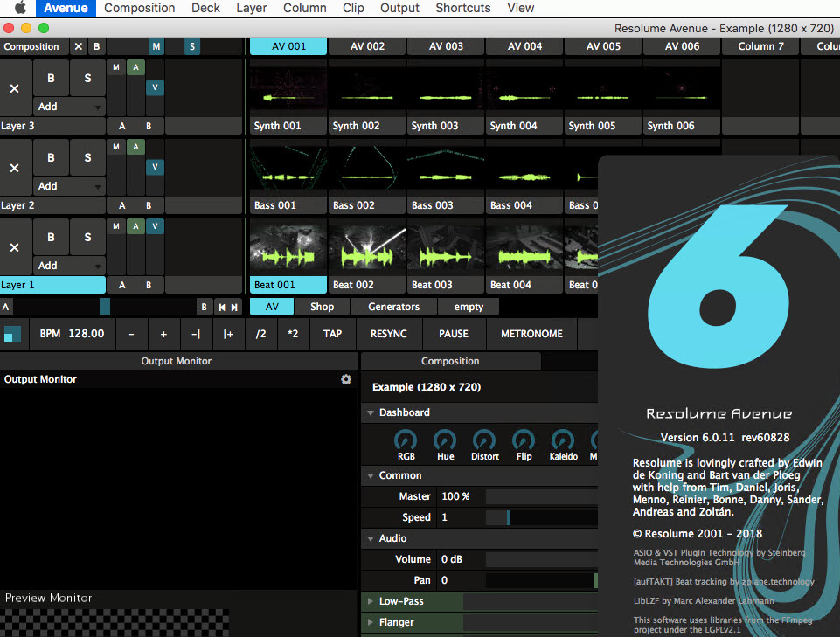Screen dimensions: 840x637
Task: Click the Output Monitor gear icon
Action: 346,379
